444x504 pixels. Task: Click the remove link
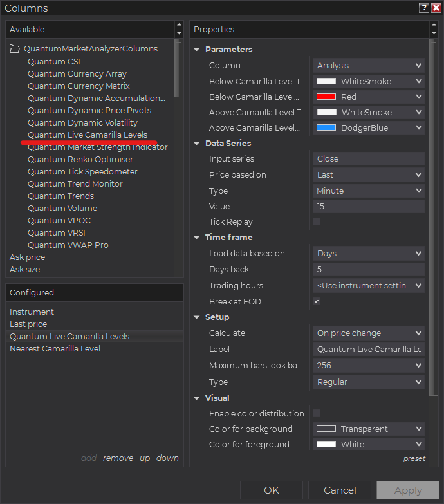[118, 458]
